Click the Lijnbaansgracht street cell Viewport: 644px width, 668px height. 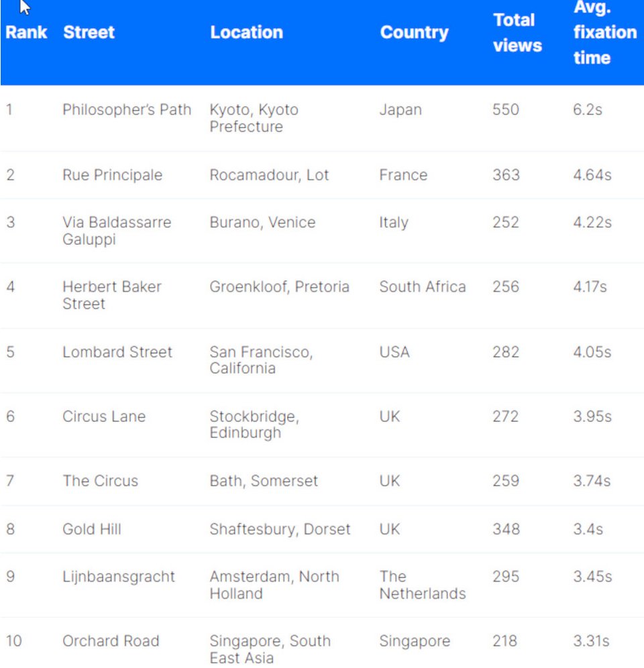click(119, 577)
